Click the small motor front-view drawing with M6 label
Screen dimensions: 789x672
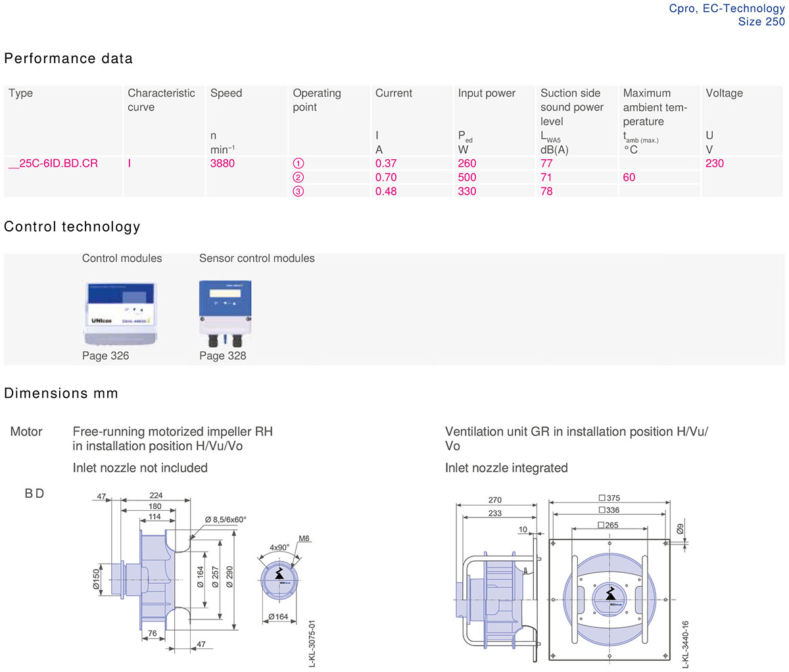279,579
